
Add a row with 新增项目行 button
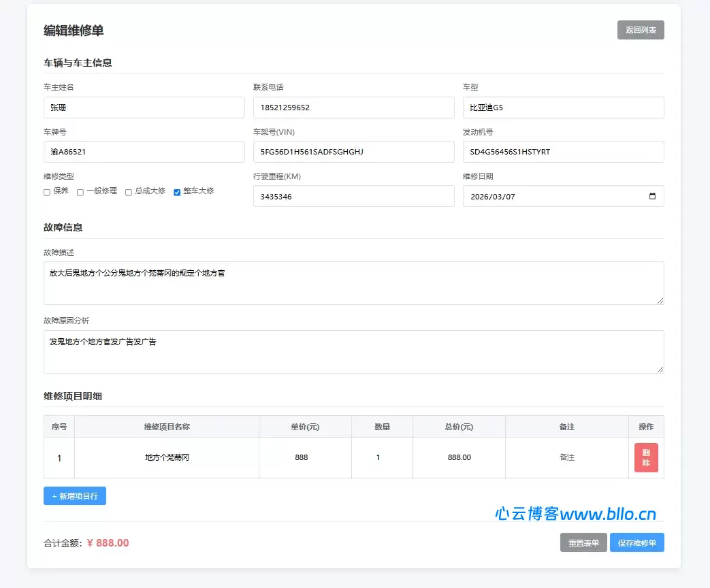click(75, 496)
